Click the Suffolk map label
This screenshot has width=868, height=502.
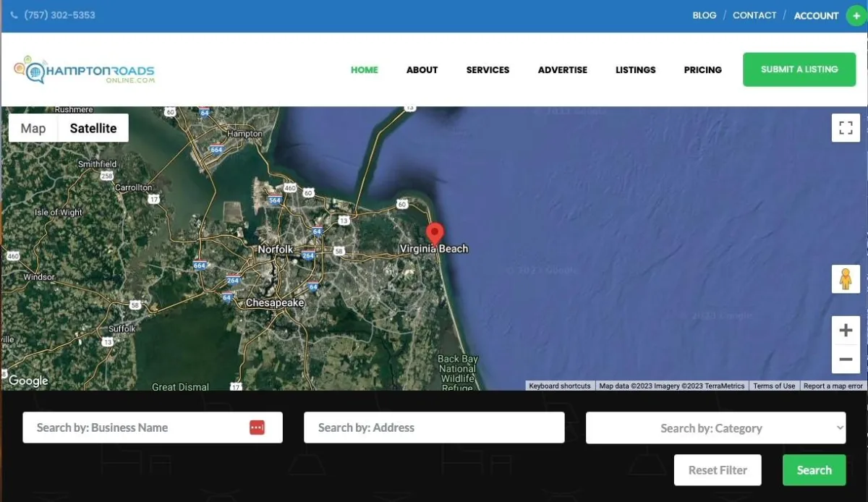(x=122, y=329)
